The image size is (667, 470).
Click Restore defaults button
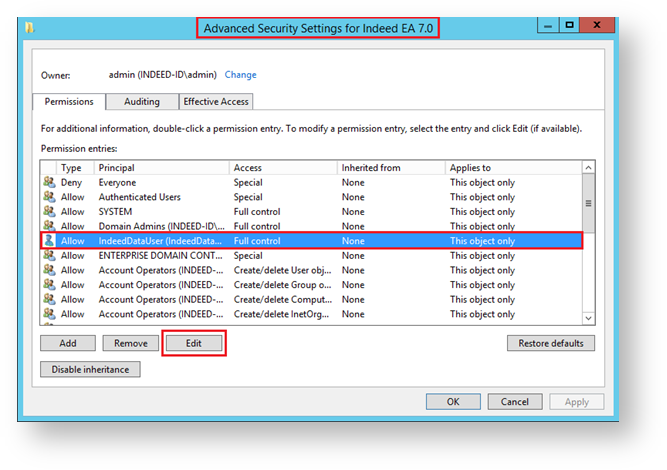point(551,343)
